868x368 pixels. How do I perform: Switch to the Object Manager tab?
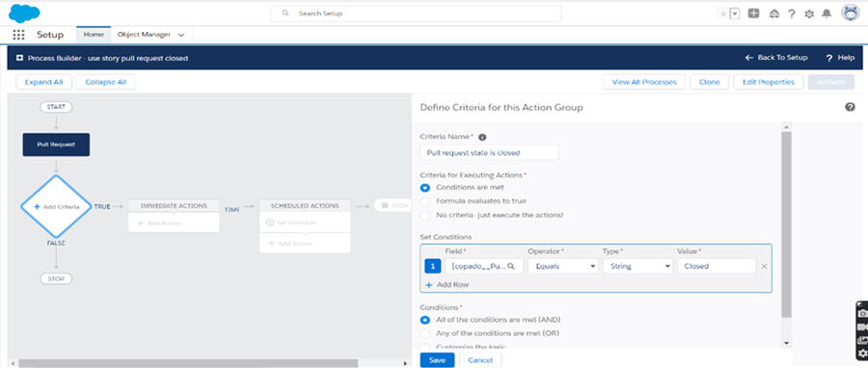click(x=144, y=35)
